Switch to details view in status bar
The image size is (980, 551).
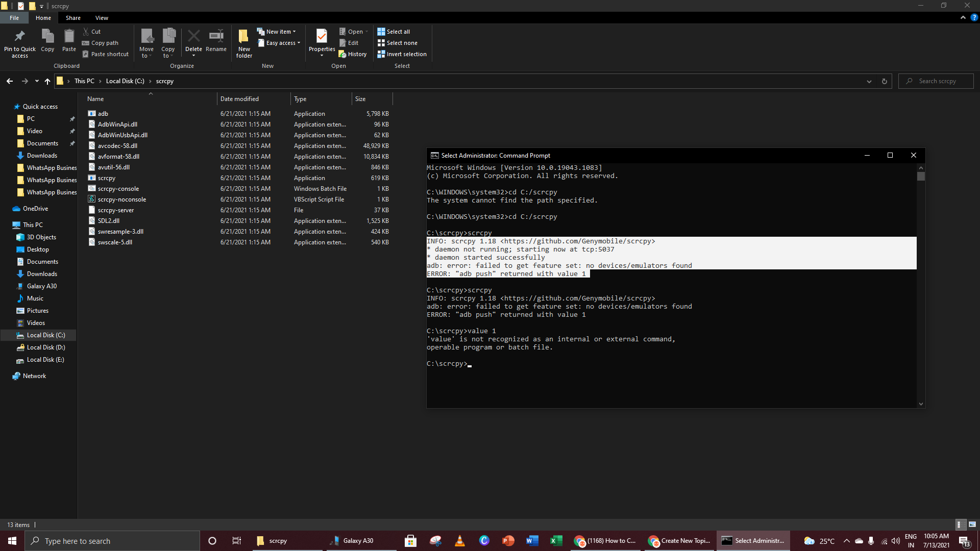[x=960, y=524]
